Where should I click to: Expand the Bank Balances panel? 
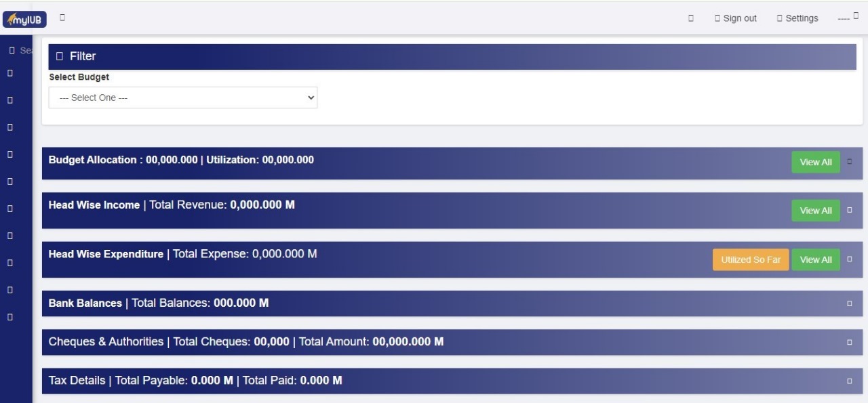point(850,303)
